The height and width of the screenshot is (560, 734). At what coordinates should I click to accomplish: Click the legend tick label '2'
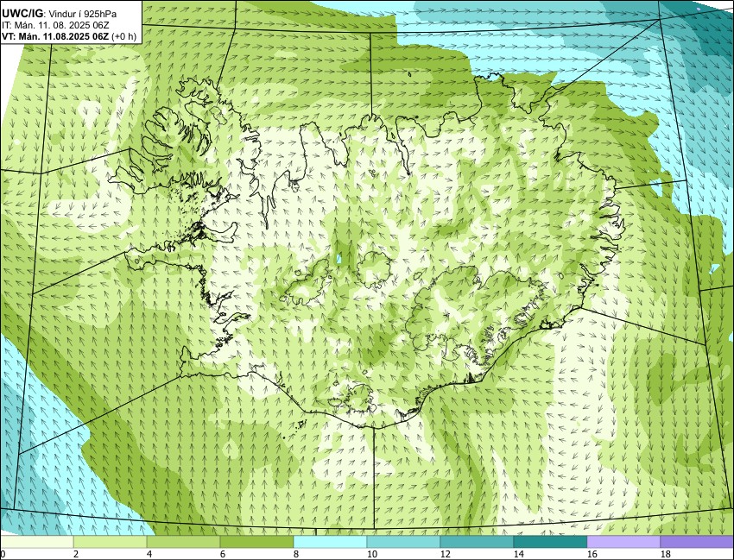pyautogui.click(x=75, y=554)
